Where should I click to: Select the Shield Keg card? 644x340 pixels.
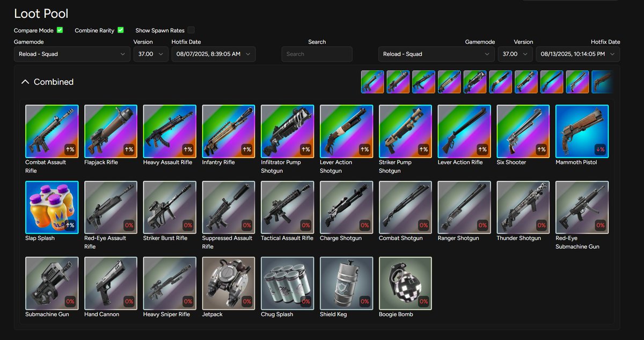point(347,283)
